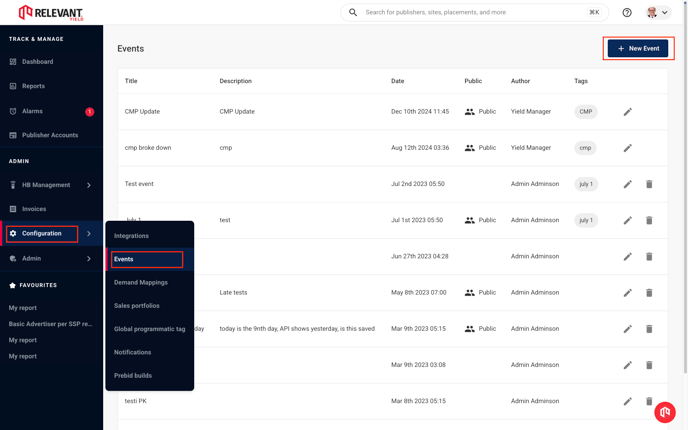This screenshot has height=430, width=688.
Task: Edit the CMP Update event with pencil icon
Action: coord(627,112)
